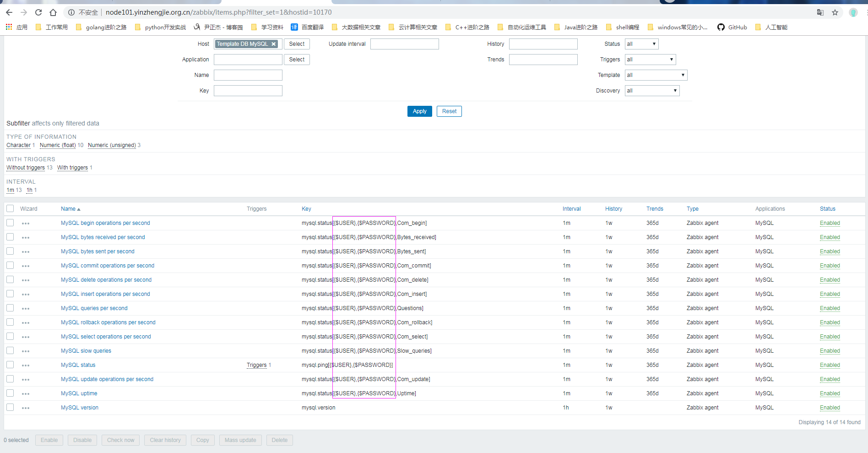The image size is (868, 453).
Task: Open wizard menu for MySQL queries per second
Action: 26,309
